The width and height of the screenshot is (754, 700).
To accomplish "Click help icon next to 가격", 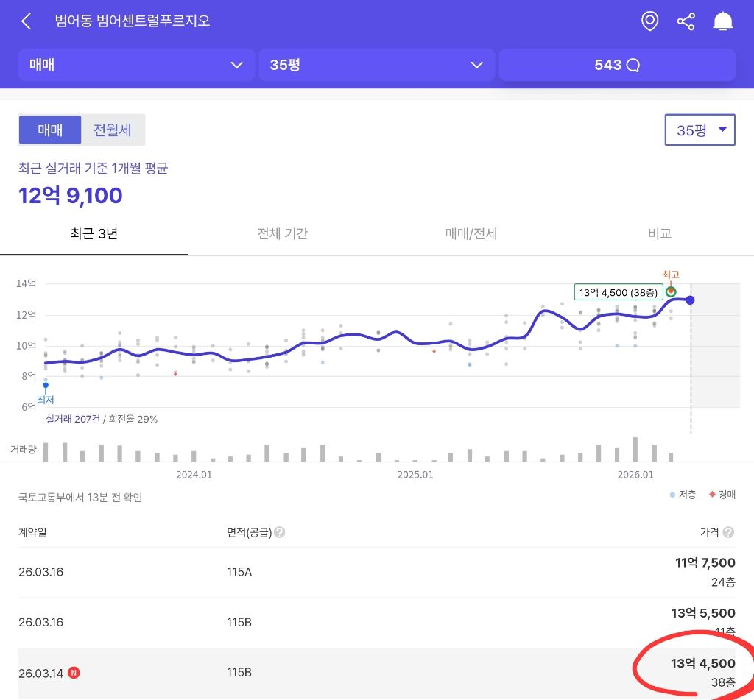I will point(728,532).
